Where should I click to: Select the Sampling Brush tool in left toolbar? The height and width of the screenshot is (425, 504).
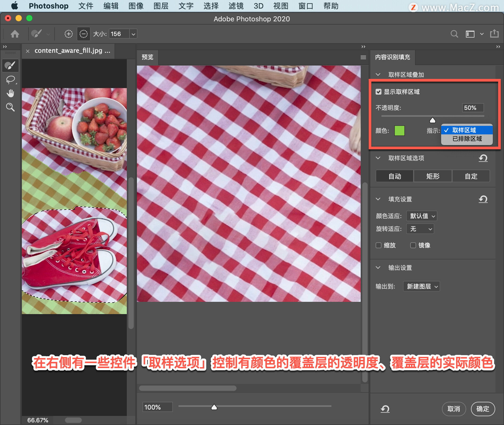point(10,66)
